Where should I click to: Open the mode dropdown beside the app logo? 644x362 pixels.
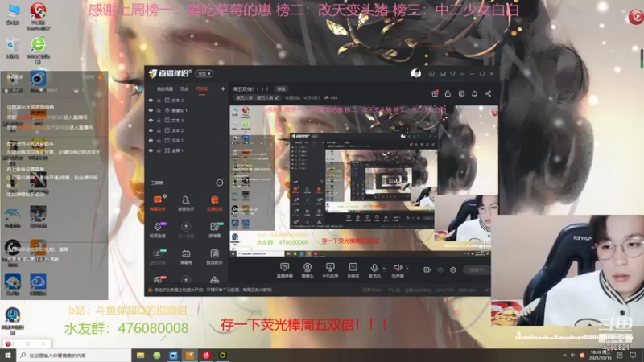204,73
